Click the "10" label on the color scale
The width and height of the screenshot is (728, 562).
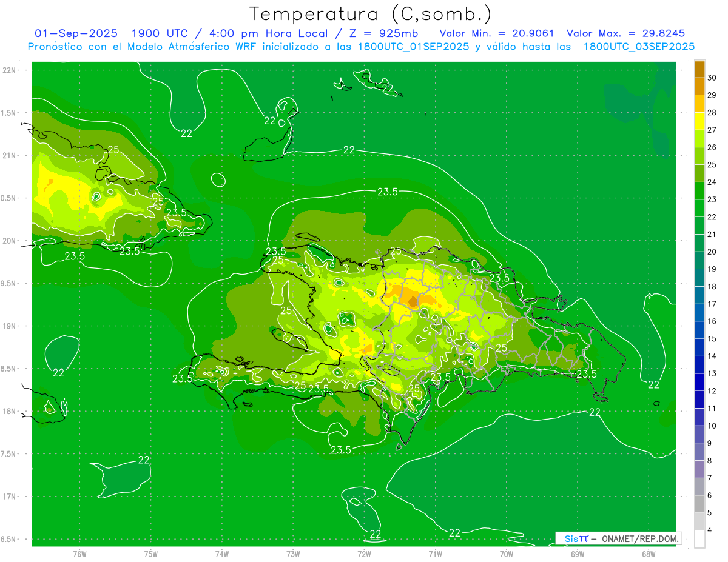click(x=713, y=426)
